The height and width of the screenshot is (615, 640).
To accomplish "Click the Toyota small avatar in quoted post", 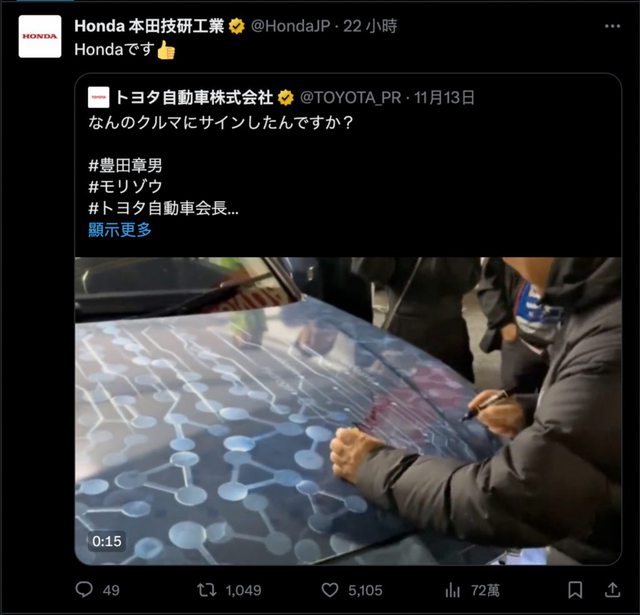I will click(x=98, y=97).
